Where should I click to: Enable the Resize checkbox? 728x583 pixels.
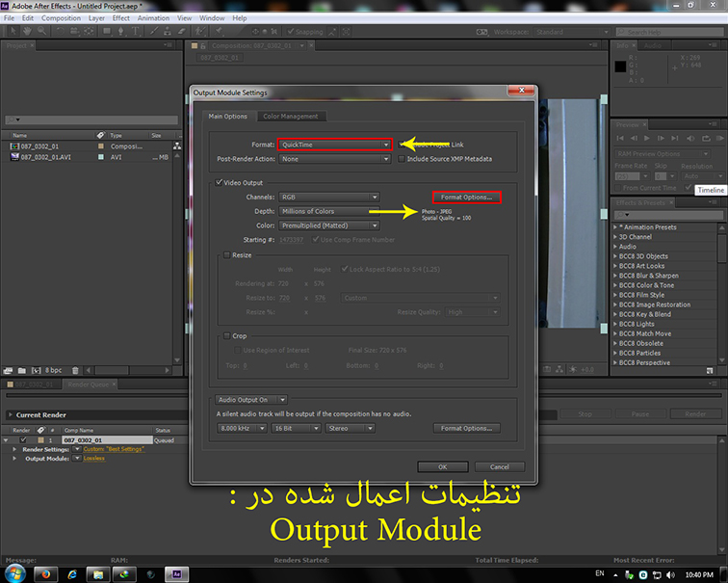coord(227,254)
